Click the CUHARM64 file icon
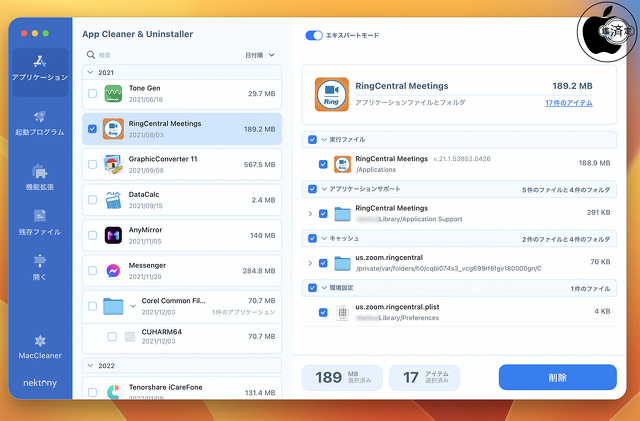This screenshot has height=421, width=640. pyautogui.click(x=130, y=336)
